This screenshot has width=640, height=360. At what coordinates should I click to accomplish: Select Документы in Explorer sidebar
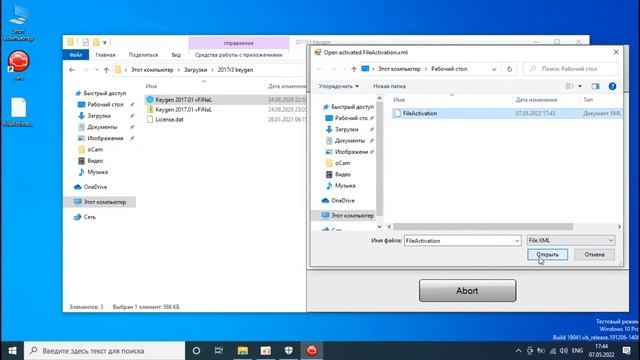[x=98, y=127]
